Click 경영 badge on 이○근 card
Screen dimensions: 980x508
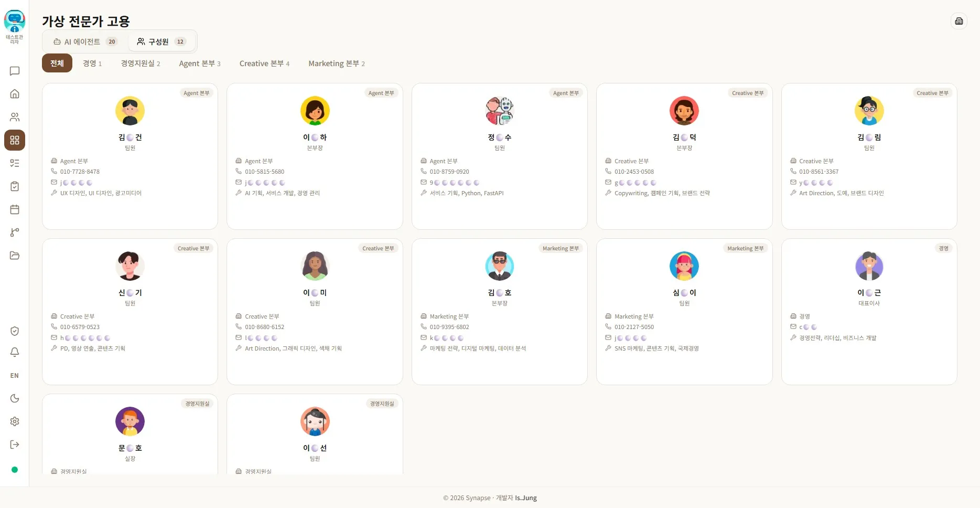coord(943,248)
